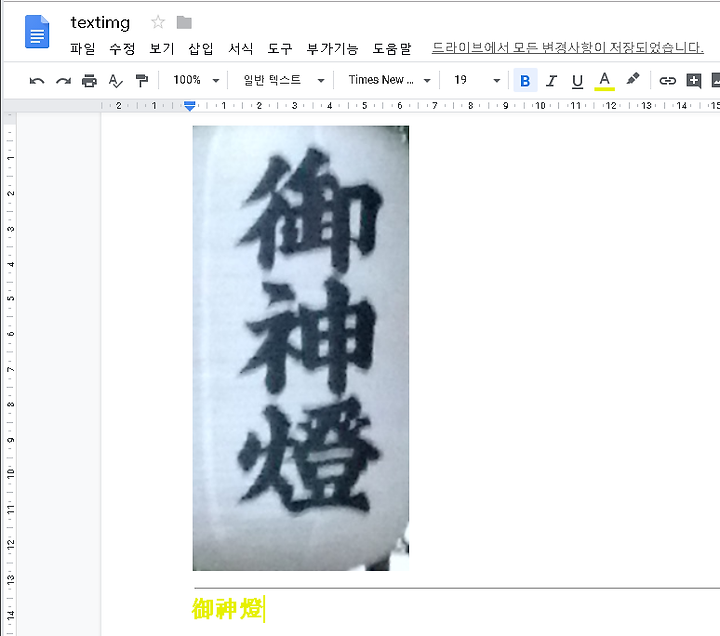The width and height of the screenshot is (720, 636).
Task: Open the 수정 menu
Action: click(x=122, y=48)
